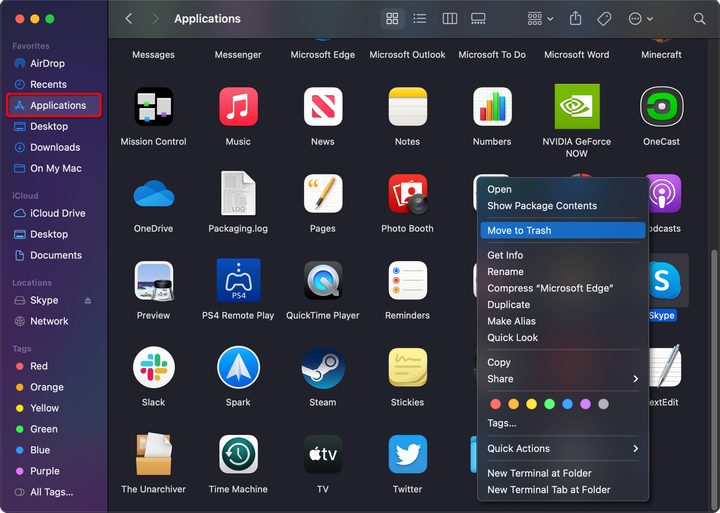Click the Share toolbar button
Image resolution: width=720 pixels, height=513 pixels.
tap(575, 19)
